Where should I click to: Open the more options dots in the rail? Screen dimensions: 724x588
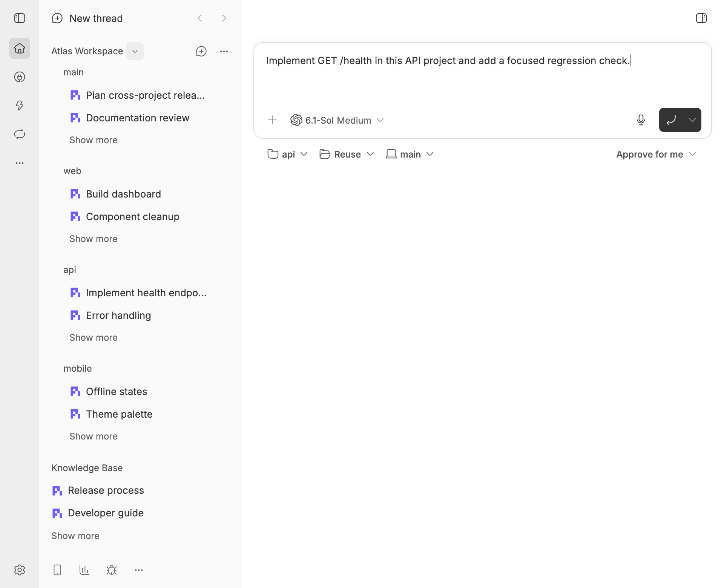pos(20,163)
